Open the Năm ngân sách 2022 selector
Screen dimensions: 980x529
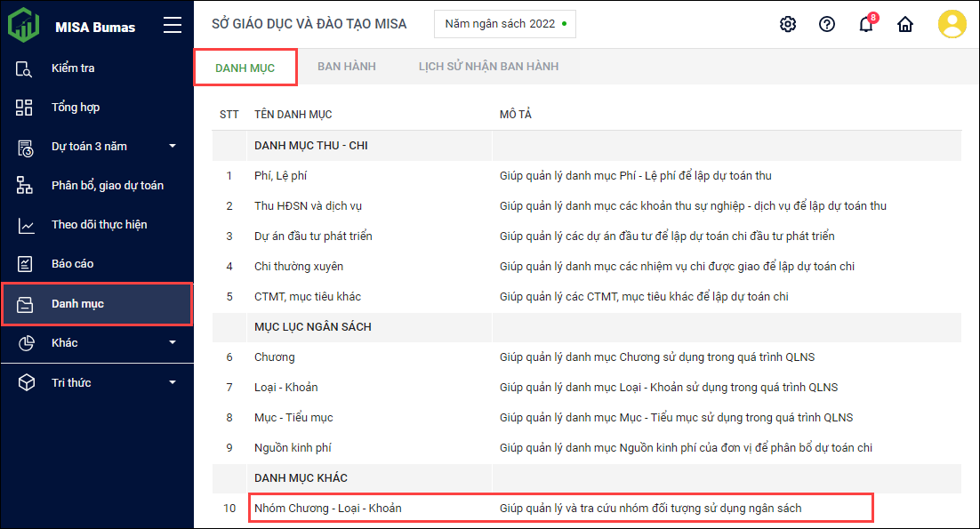(x=504, y=24)
